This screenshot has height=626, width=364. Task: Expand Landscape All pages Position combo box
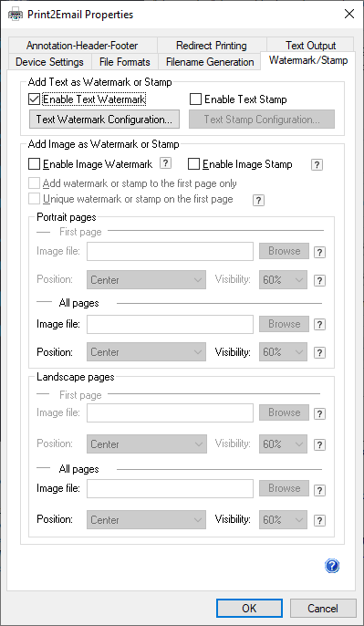pyautogui.click(x=147, y=520)
